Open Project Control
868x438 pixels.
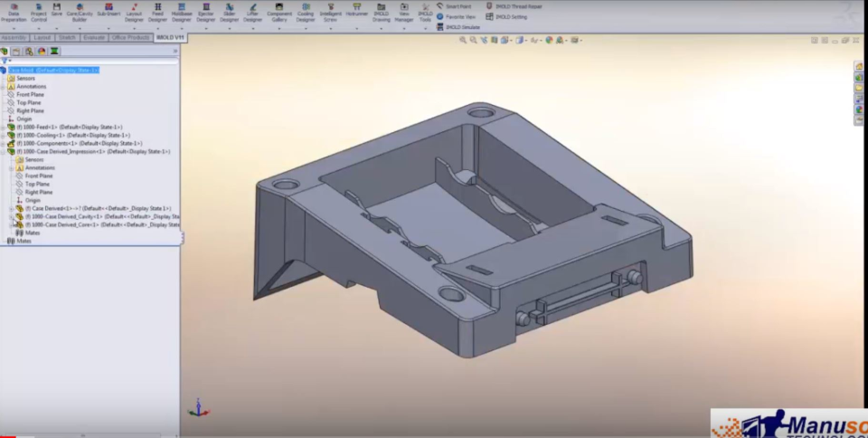click(39, 13)
